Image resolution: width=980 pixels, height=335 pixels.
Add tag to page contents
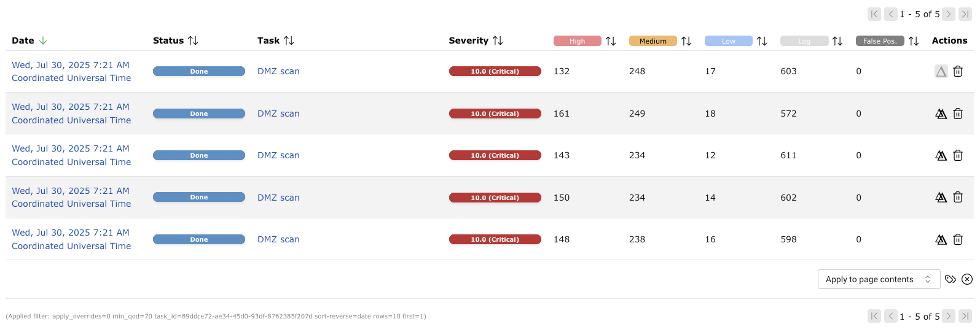coord(950,279)
